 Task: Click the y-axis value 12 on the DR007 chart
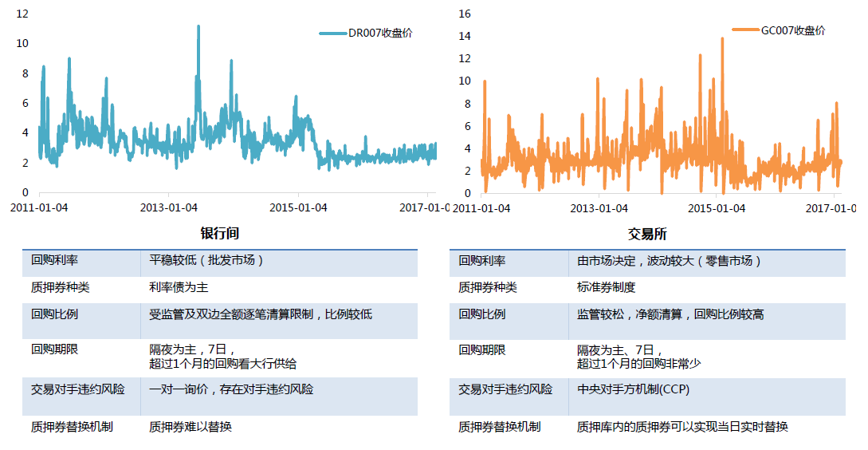pyautogui.click(x=22, y=14)
